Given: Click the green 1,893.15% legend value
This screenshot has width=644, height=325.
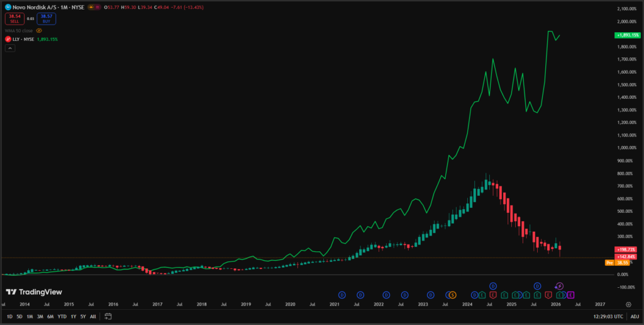Looking at the screenshot, I should click(x=47, y=39).
